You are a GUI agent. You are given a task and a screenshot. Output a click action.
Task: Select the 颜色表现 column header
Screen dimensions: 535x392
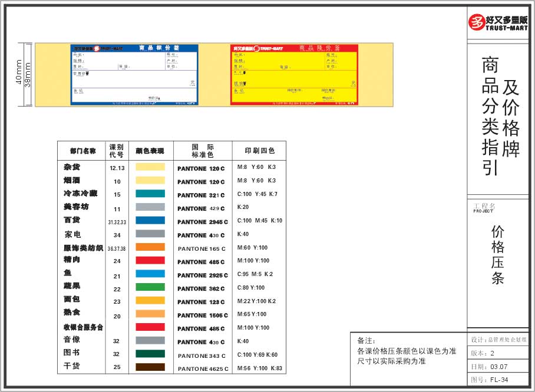(x=150, y=151)
